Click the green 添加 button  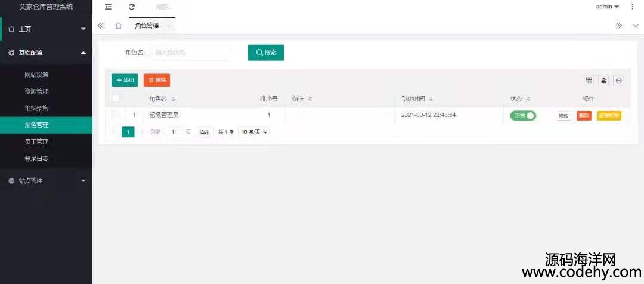tap(125, 80)
